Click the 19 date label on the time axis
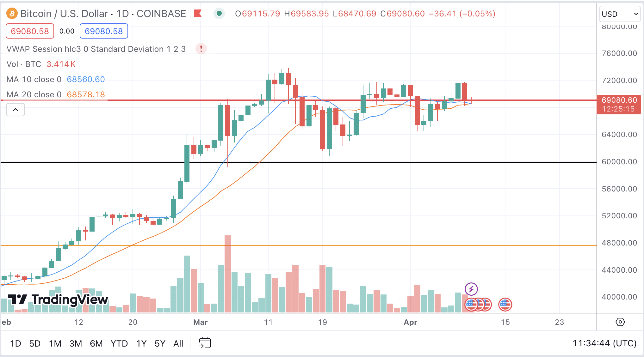Screen dimensions: 644x357 (322, 322)
